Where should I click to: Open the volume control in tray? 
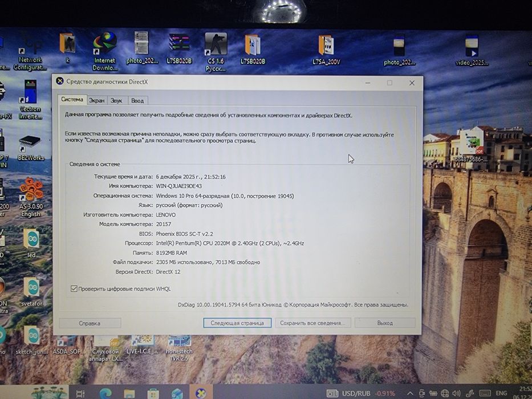tap(457, 393)
